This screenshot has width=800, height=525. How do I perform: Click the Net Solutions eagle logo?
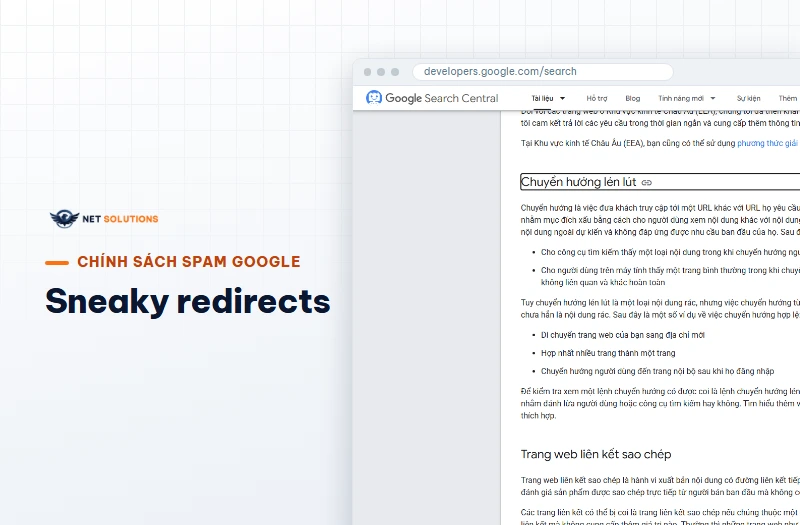click(x=64, y=219)
